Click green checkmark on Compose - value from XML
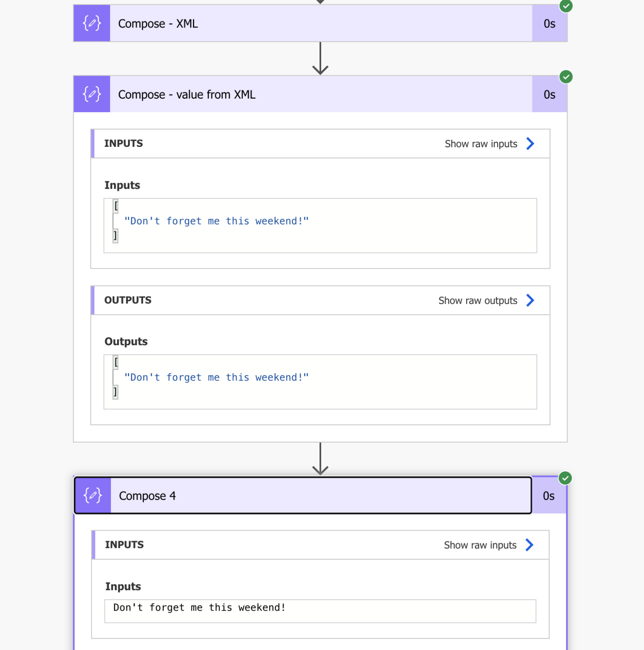This screenshot has height=650, width=644. (x=566, y=77)
